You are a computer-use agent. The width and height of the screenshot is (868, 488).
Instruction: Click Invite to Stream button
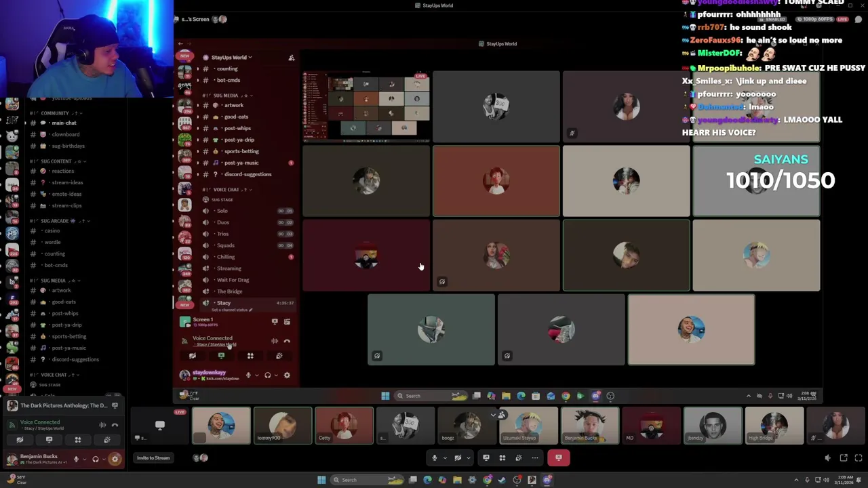[153, 458]
